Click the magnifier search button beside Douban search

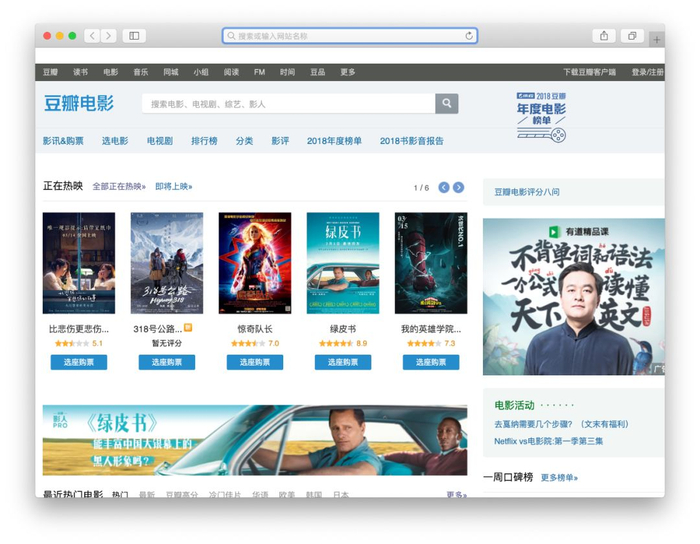(x=446, y=104)
